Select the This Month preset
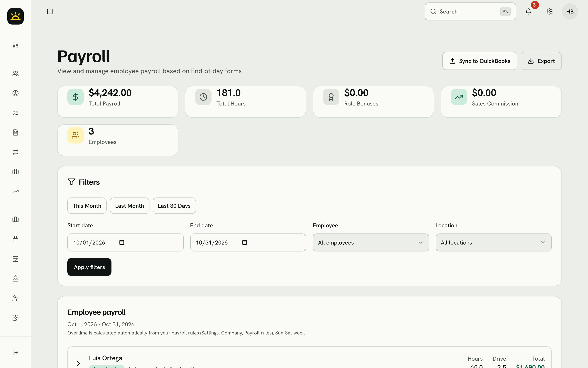The image size is (588, 368). pyautogui.click(x=87, y=206)
